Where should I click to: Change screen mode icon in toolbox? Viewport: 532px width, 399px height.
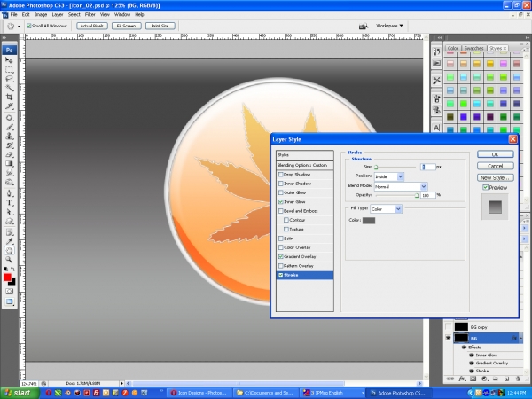point(9,301)
